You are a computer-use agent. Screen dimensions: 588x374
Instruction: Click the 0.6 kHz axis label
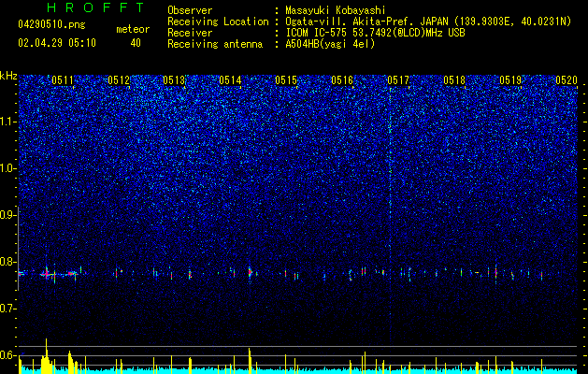coord(7,355)
